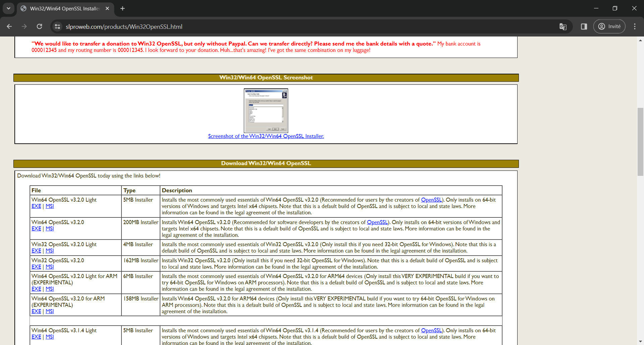Screen dimensions: 644x345
Task: Reload the current page
Action: [39, 26]
